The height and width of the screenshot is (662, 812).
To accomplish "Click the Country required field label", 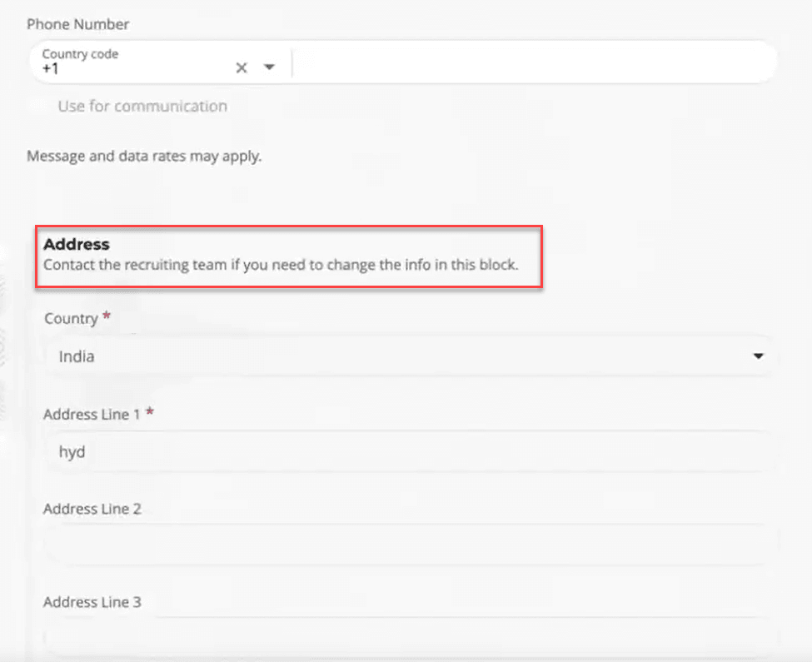I will 77,318.
